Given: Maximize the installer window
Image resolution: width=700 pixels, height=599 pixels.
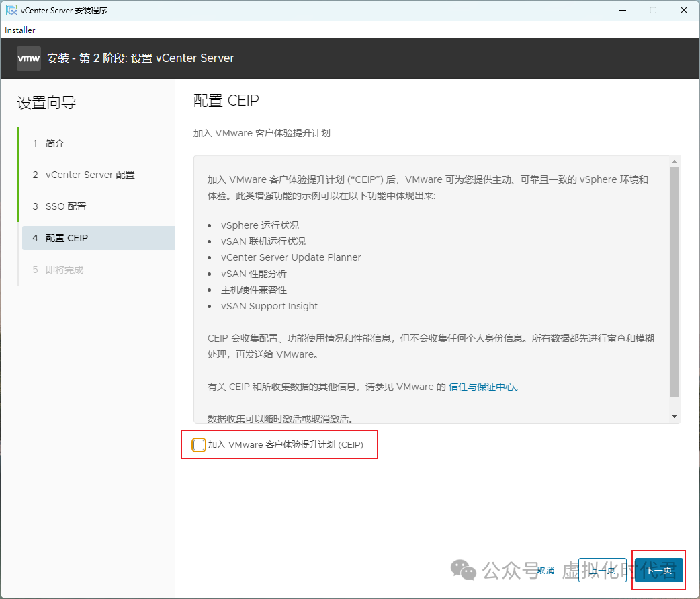Looking at the screenshot, I should tap(653, 10).
